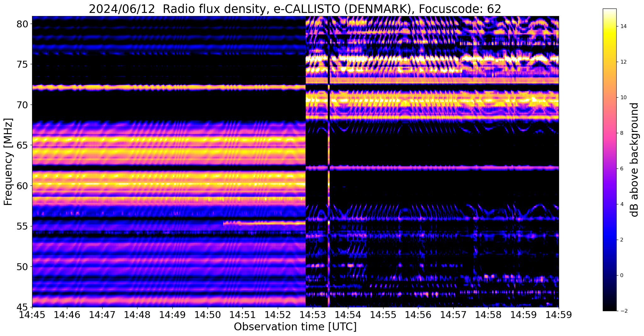The height and width of the screenshot is (336, 644).
Task: Click the 14:54 time tick label
Action: tap(348, 315)
